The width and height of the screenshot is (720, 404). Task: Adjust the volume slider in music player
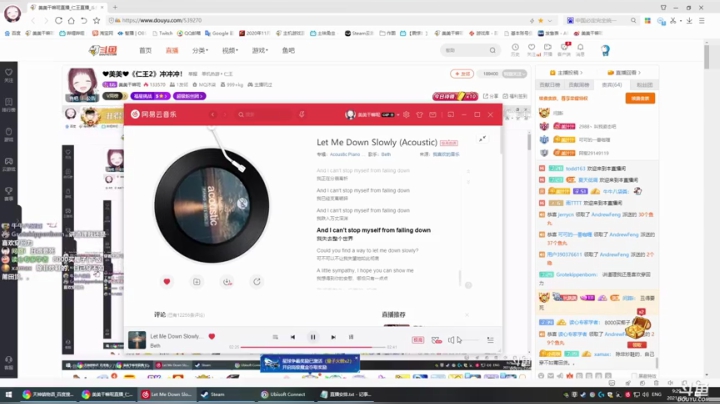click(468, 340)
